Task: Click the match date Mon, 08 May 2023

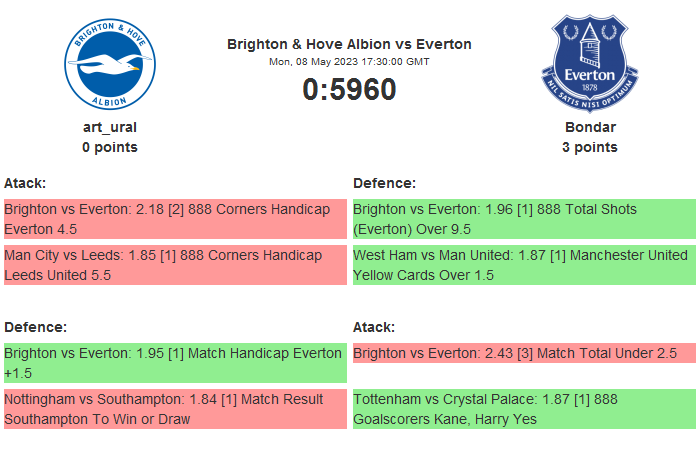Action: pyautogui.click(x=349, y=62)
